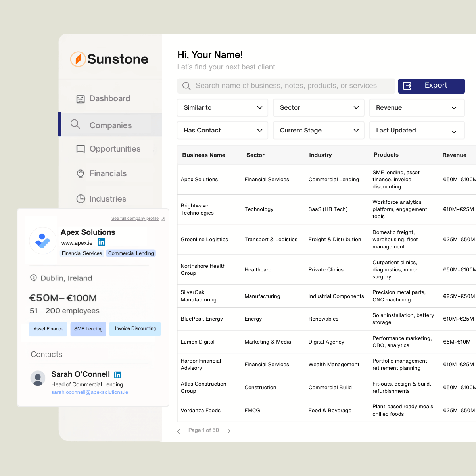Go to the next page of results
The image size is (476, 476).
coord(229,431)
